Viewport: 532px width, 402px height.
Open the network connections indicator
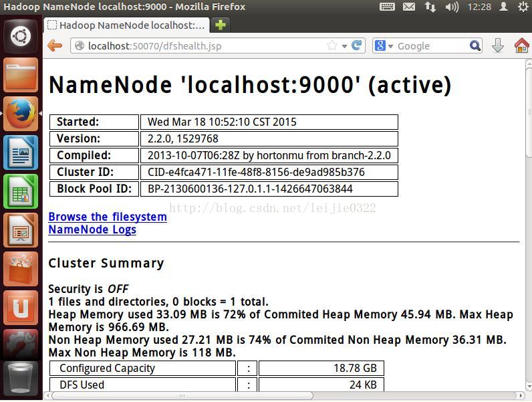(430, 7)
